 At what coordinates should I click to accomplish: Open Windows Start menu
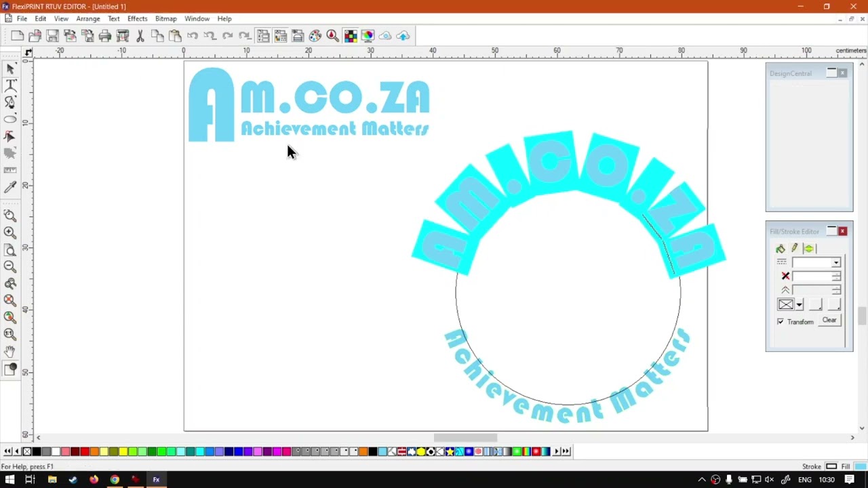click(9, 480)
